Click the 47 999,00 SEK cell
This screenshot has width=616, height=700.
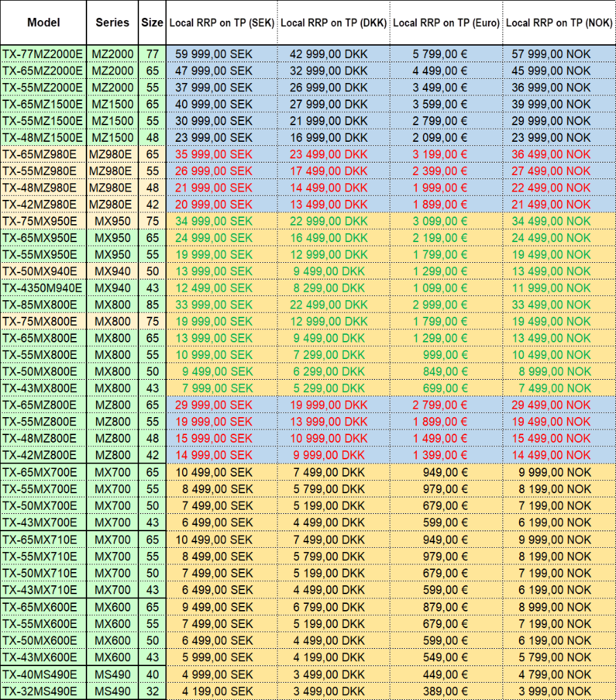pyautogui.click(x=221, y=71)
